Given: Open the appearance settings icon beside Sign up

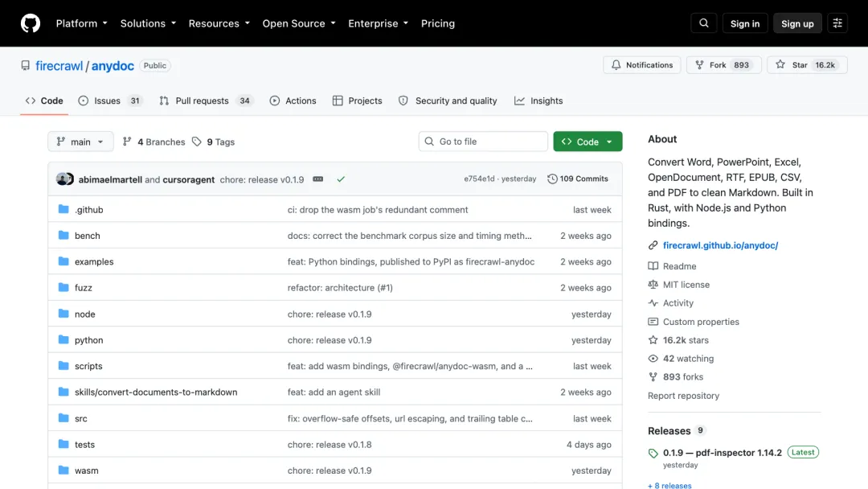Looking at the screenshot, I should [x=837, y=23].
